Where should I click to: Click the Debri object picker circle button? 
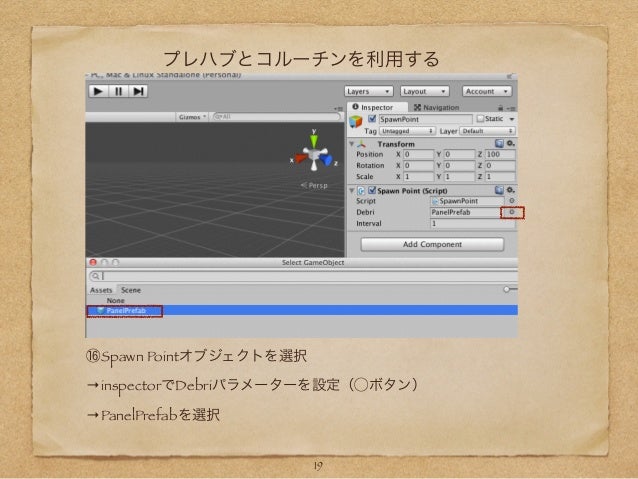click(512, 212)
